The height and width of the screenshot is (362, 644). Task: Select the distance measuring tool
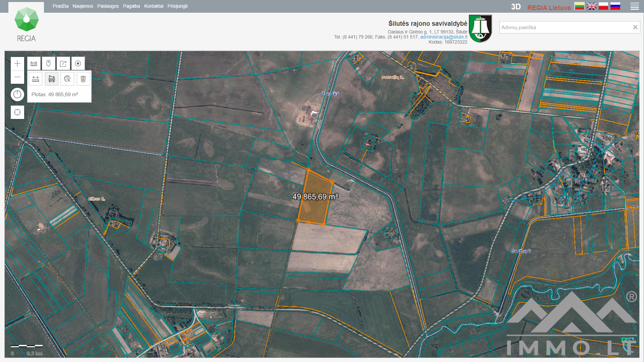click(x=36, y=79)
